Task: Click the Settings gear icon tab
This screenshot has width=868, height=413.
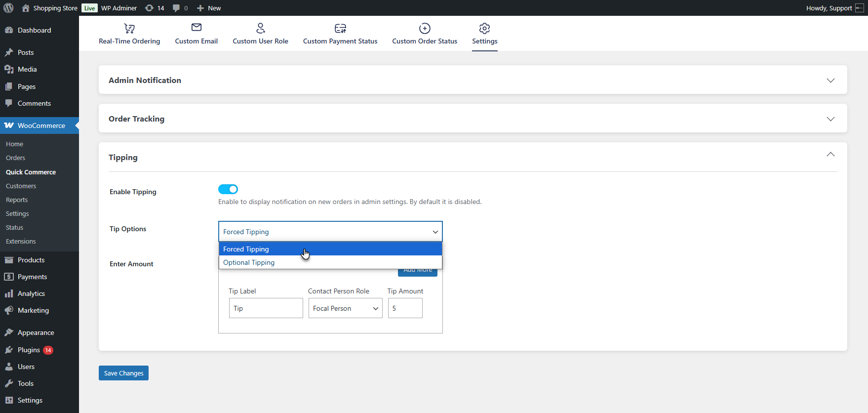Action: (484, 29)
